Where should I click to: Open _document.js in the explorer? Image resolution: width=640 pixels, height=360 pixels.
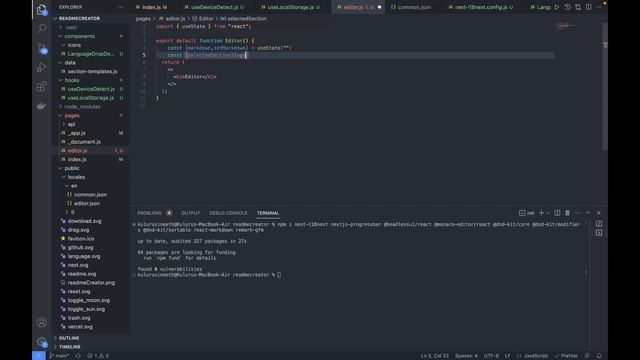pos(84,142)
